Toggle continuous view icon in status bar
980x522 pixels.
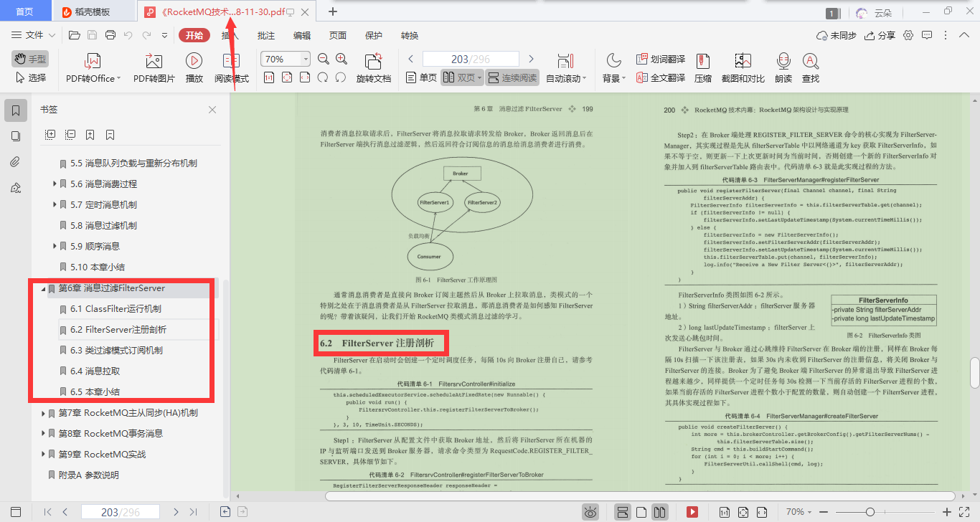point(623,512)
